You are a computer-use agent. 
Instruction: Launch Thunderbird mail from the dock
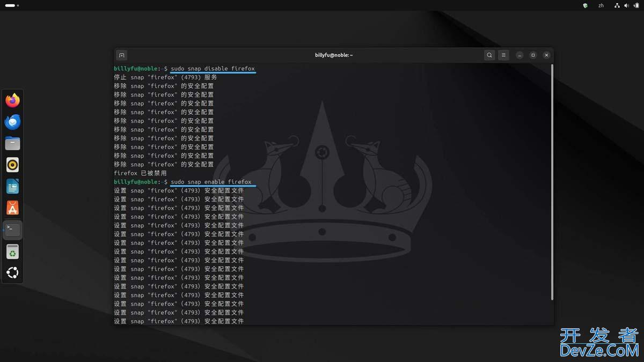pyautogui.click(x=12, y=122)
